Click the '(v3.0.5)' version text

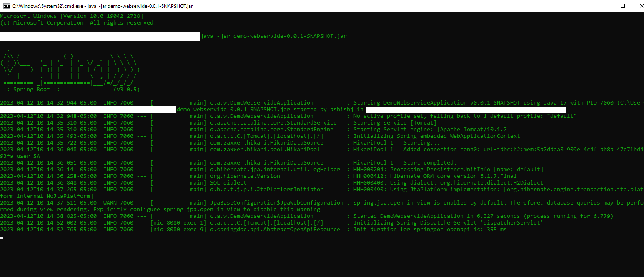pyautogui.click(x=127, y=90)
